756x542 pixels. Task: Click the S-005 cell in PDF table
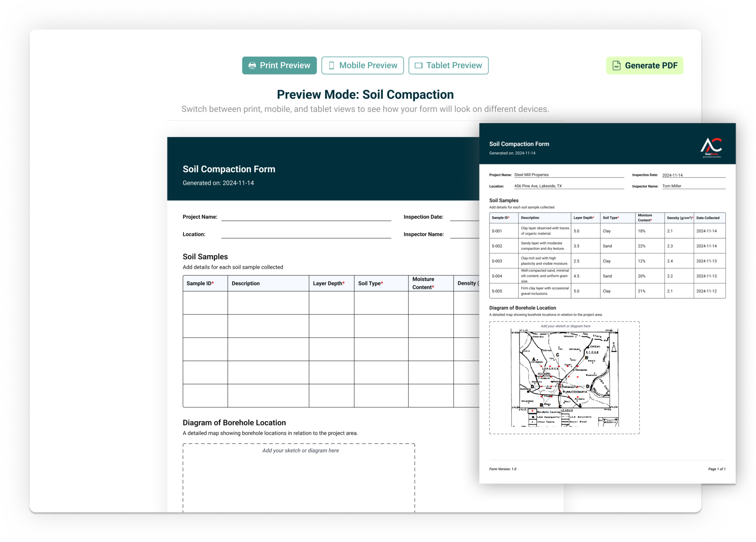504,291
